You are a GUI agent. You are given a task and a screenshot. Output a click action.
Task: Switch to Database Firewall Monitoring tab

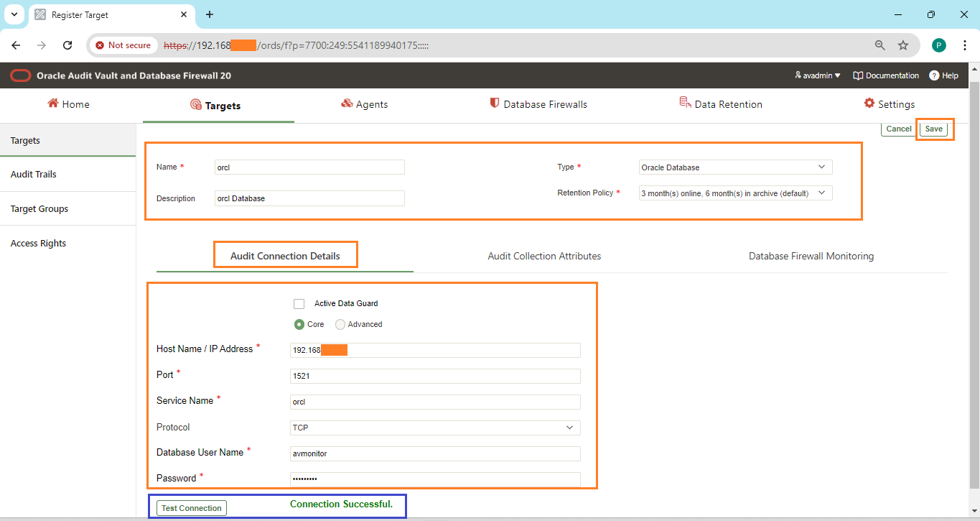tap(811, 256)
